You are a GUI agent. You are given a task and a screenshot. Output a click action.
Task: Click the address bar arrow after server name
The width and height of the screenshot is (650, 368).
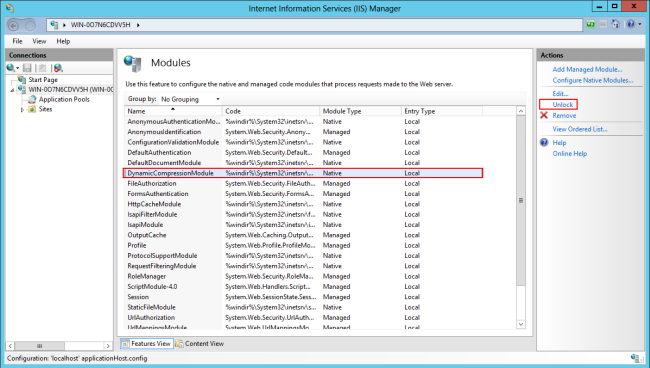[138, 25]
